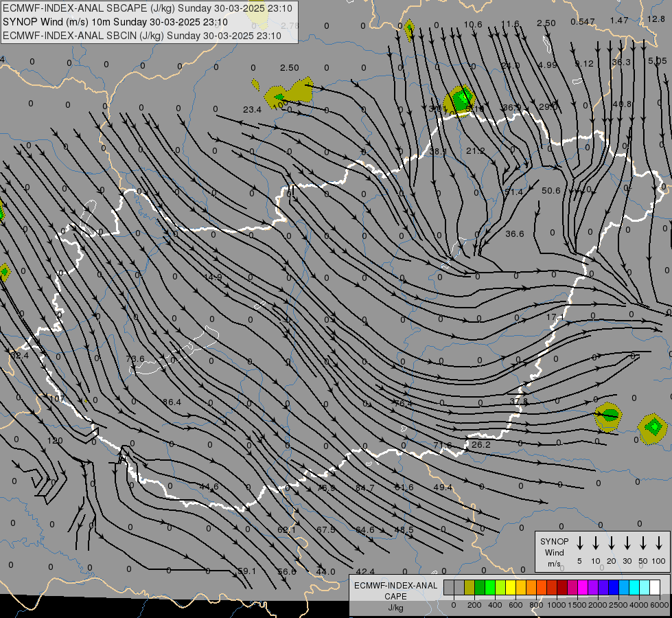Select the olive CAPE legend swatch

click(470, 588)
